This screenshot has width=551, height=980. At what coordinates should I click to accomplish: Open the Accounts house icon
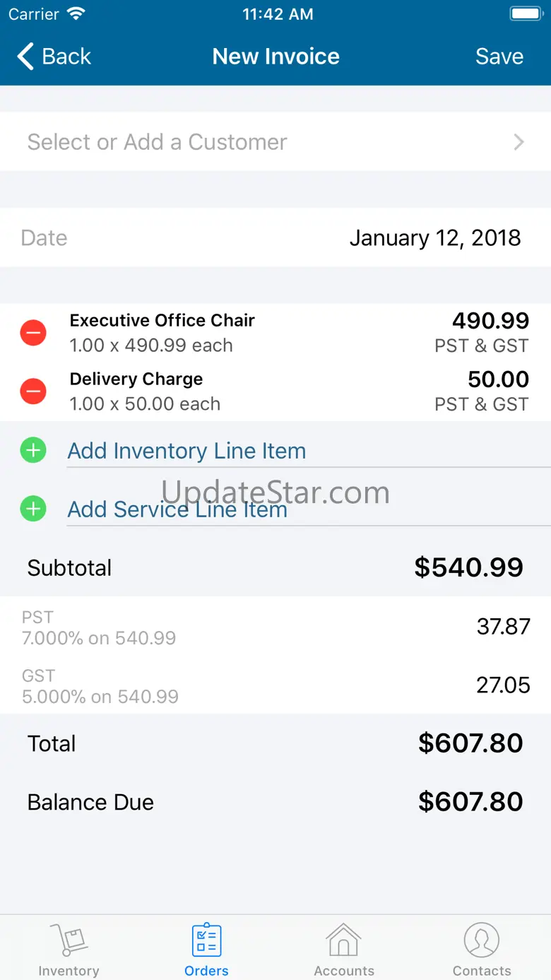point(344,940)
